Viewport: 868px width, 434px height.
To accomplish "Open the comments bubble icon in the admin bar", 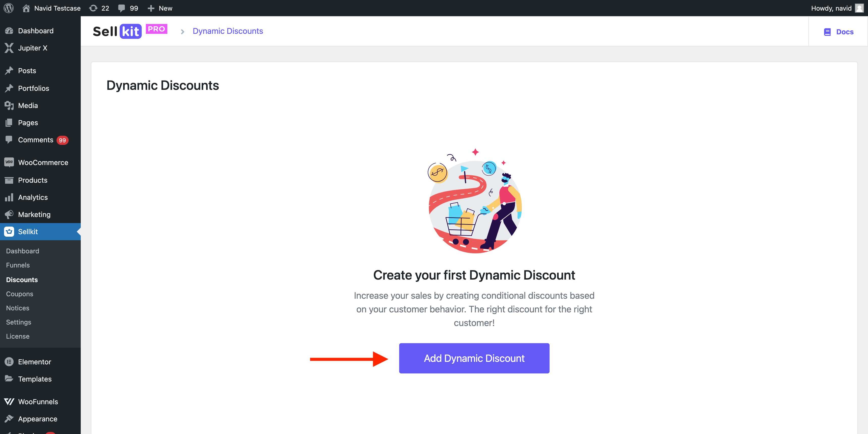I will pyautogui.click(x=122, y=8).
